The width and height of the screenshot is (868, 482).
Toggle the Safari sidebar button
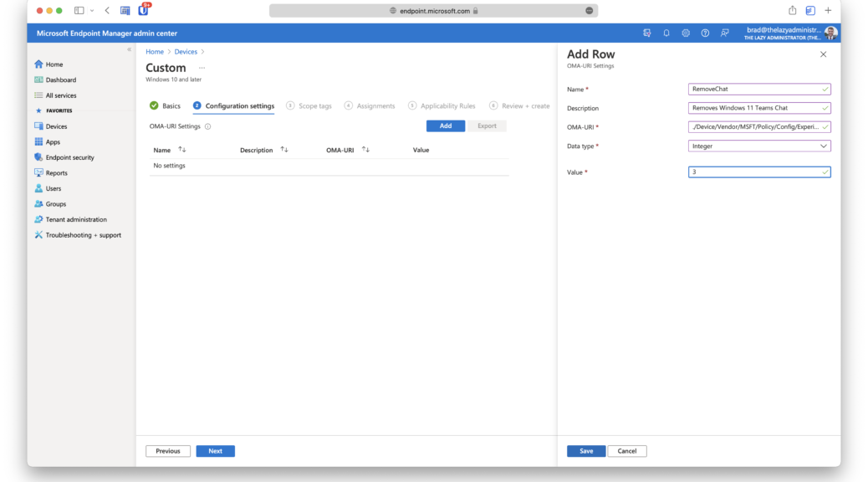tap(79, 11)
